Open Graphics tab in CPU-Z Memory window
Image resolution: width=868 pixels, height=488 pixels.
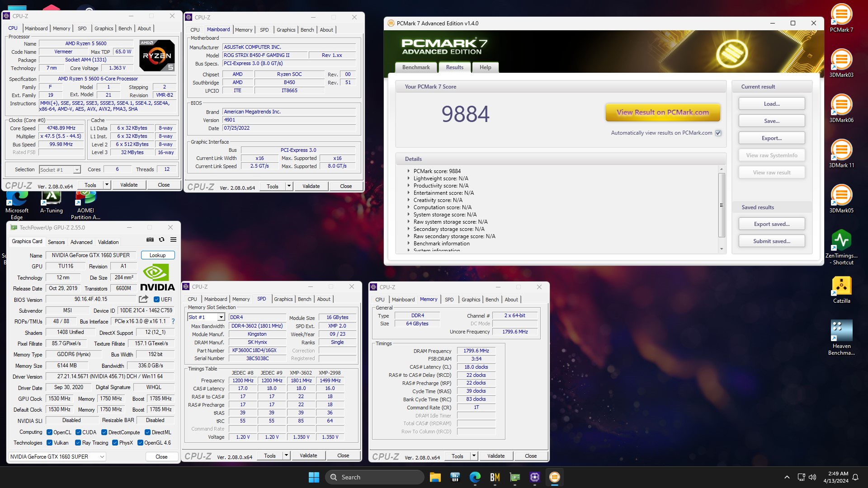(471, 300)
